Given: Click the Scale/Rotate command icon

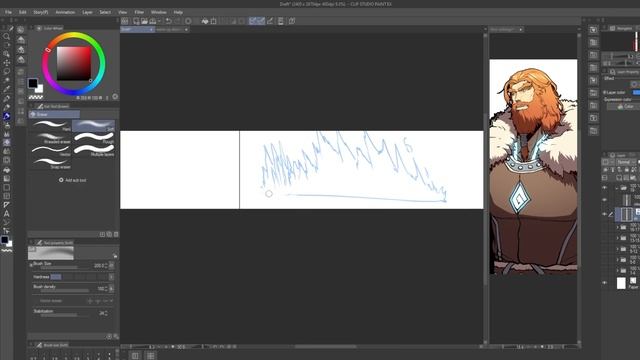Looking at the screenshot, I should coord(213,21).
